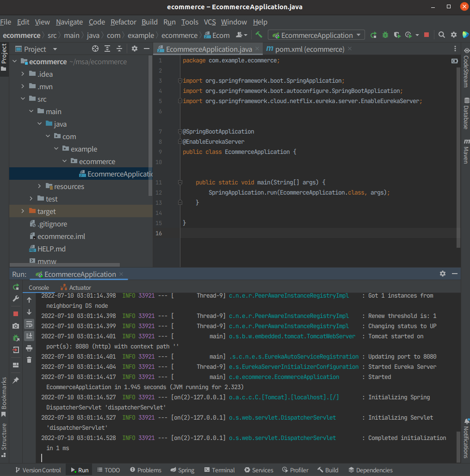Screen dimensions: 470x476
Task: Open EcommerceApplication run configuration dropdown
Action: pyautogui.click(x=317, y=35)
